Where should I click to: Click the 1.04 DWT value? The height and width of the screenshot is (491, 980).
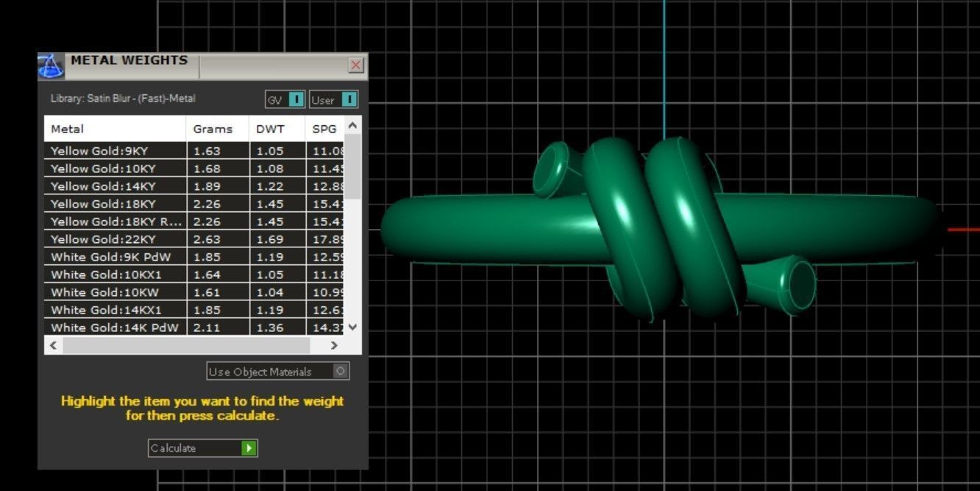(x=270, y=292)
